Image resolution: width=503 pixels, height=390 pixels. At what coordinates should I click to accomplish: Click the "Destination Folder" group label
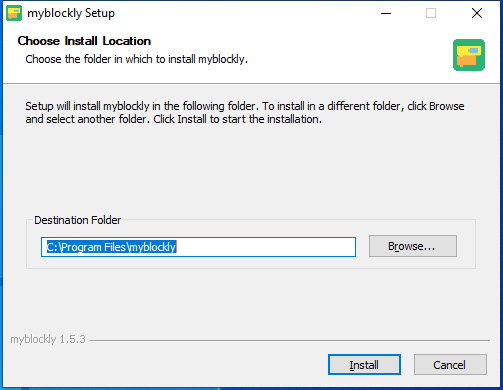78,220
